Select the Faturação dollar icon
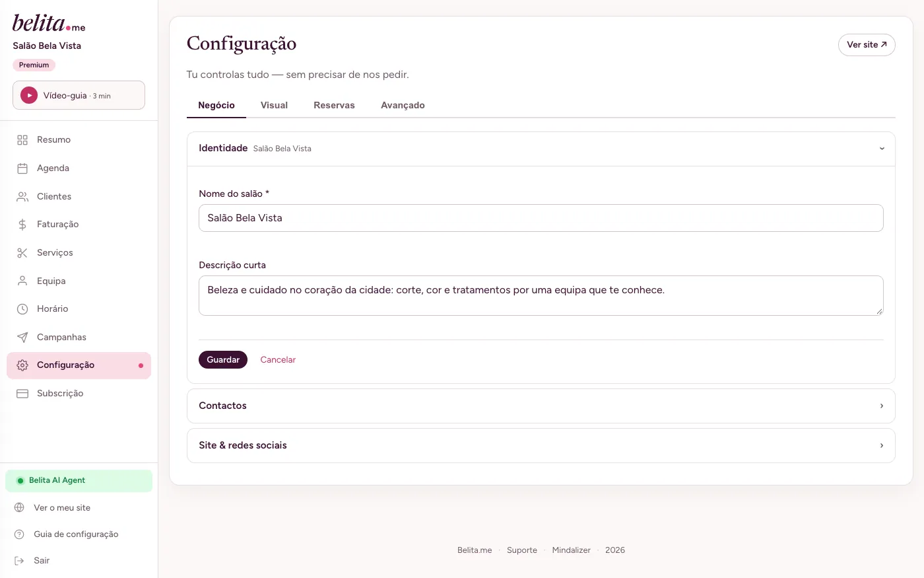This screenshot has height=578, width=924. pyautogui.click(x=22, y=225)
